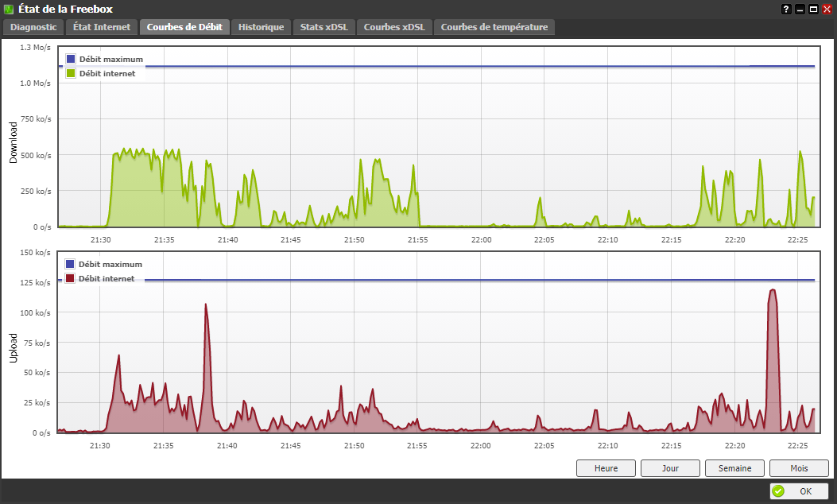Click the 25 ko/s Upload axis label

coord(37,402)
